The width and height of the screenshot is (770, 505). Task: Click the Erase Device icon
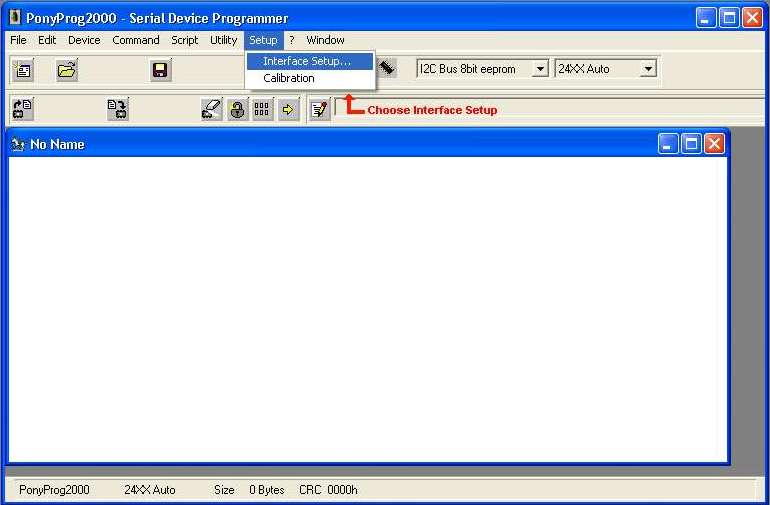211,110
